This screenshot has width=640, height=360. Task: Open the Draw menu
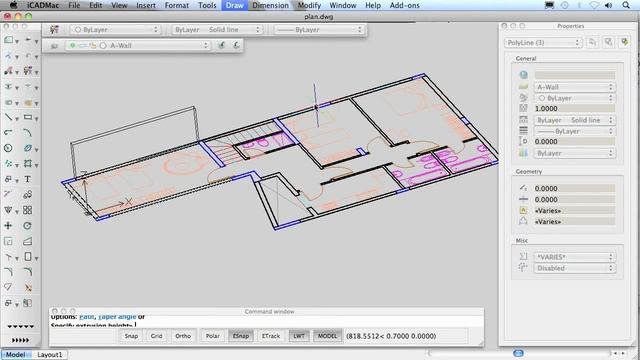pos(234,5)
